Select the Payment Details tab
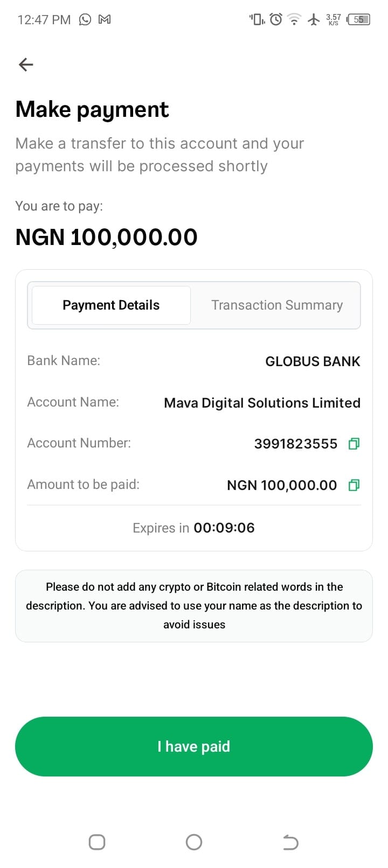This screenshot has height=868, width=388. pyautogui.click(x=111, y=305)
